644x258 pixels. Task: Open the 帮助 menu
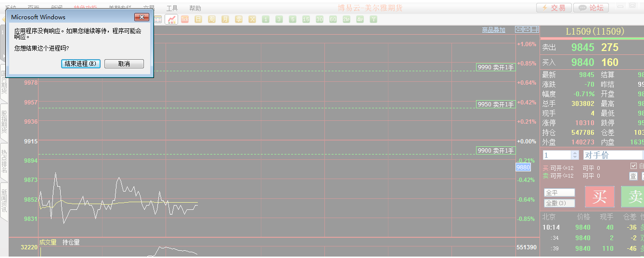click(x=195, y=8)
